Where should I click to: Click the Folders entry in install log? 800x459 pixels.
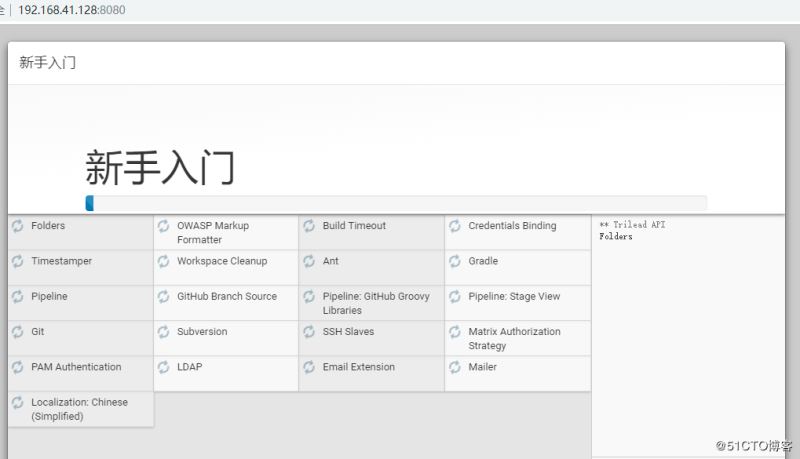click(x=616, y=237)
